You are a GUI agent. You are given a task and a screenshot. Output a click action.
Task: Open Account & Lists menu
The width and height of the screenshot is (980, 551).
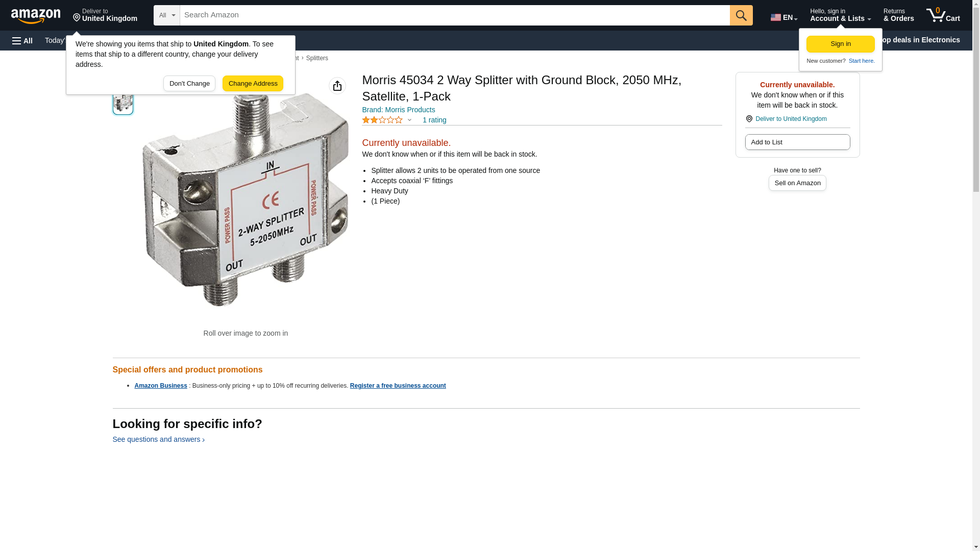(840, 15)
